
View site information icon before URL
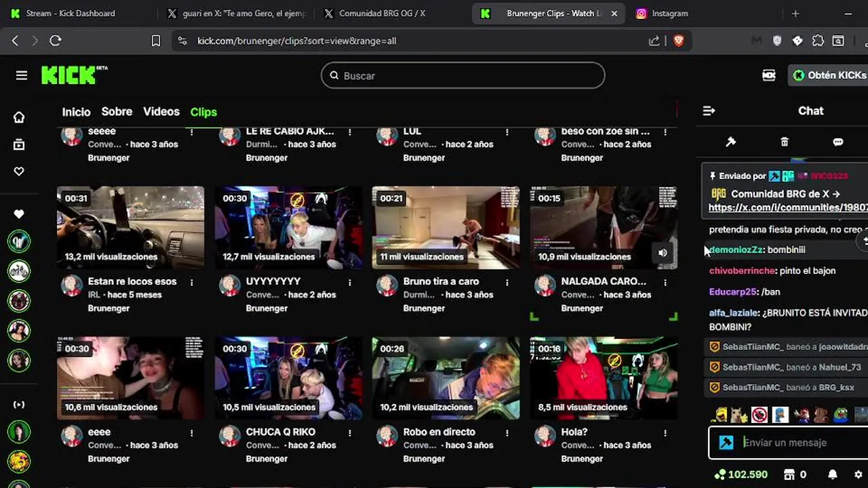(x=182, y=41)
